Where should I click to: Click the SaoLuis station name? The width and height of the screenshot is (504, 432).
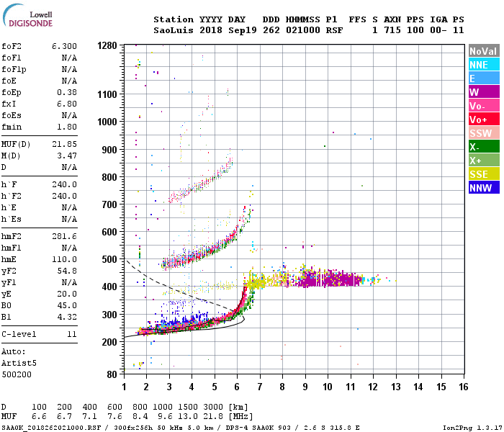tap(174, 30)
